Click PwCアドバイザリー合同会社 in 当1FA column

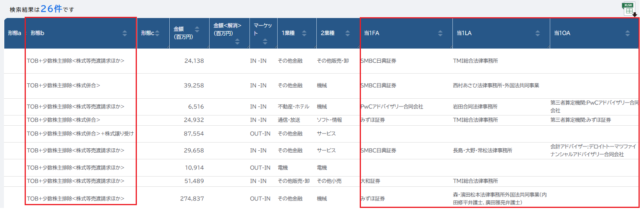(x=392, y=106)
